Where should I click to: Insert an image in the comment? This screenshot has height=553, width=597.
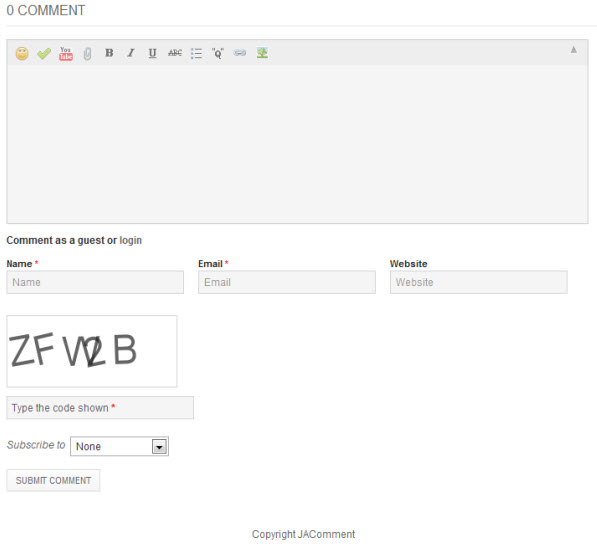click(x=262, y=53)
